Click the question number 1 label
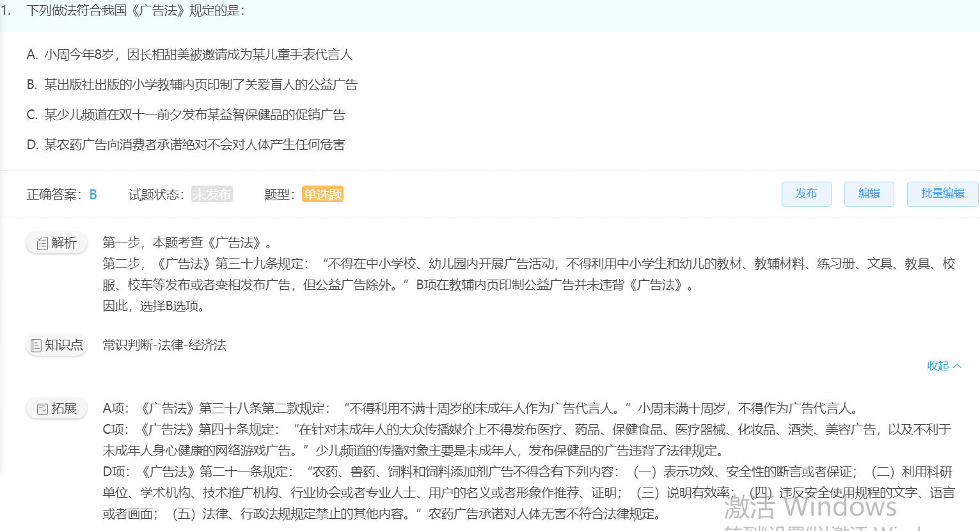This screenshot has width=980, height=531. coord(6,11)
